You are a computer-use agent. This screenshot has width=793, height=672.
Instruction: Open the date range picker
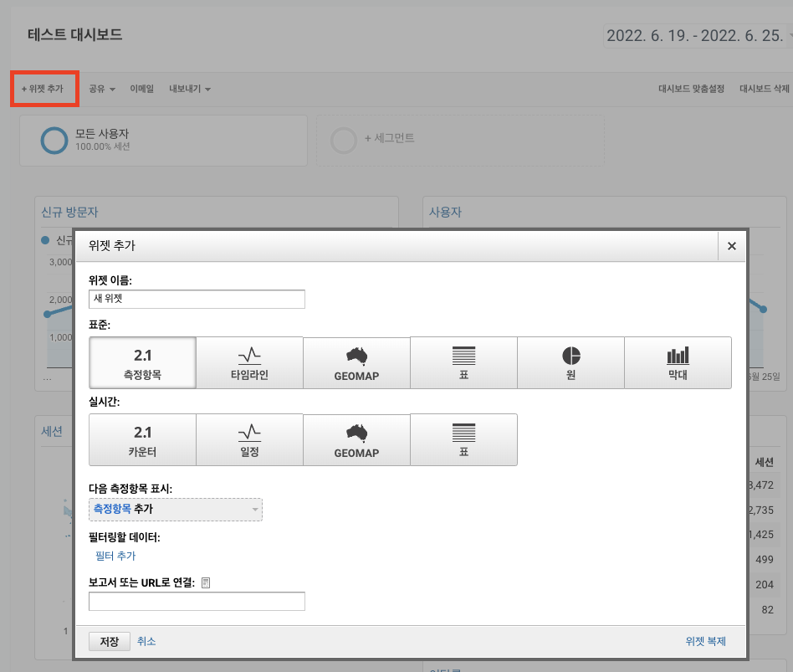[698, 35]
